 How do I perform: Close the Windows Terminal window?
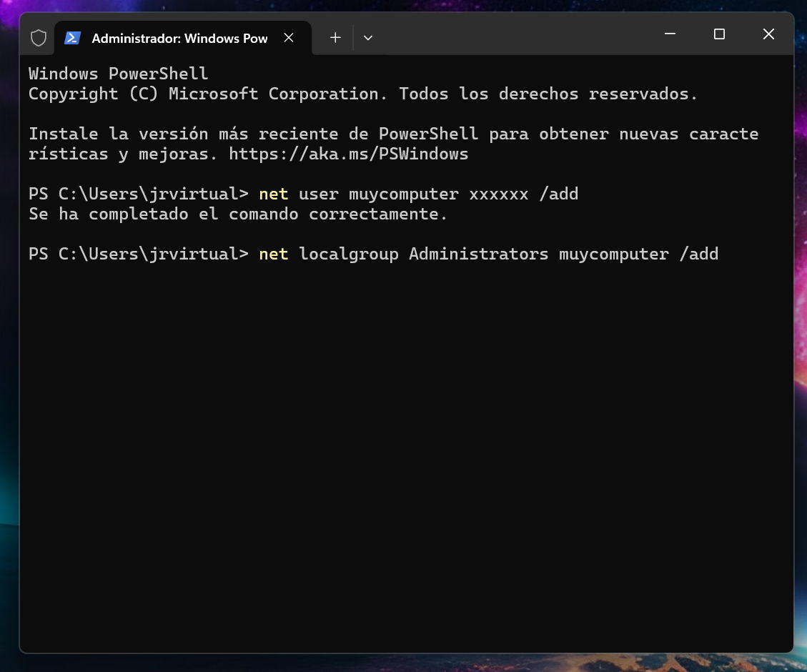(x=768, y=34)
